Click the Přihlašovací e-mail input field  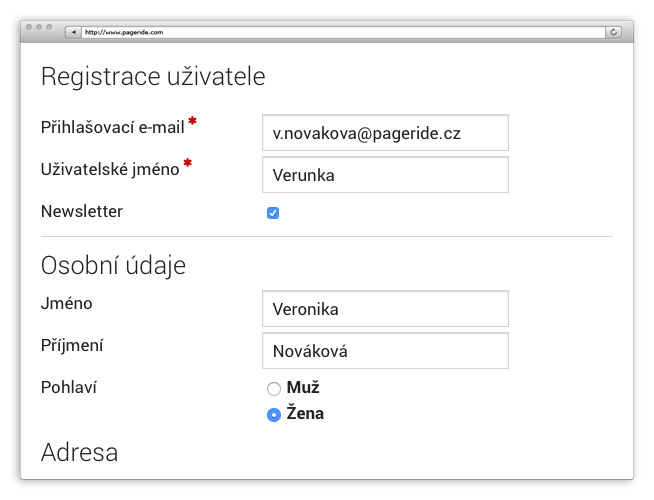385,132
